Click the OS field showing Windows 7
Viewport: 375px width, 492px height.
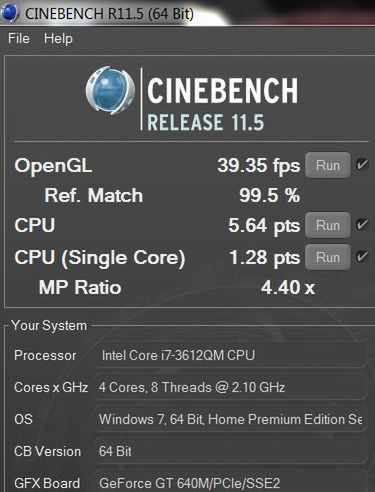231,419
